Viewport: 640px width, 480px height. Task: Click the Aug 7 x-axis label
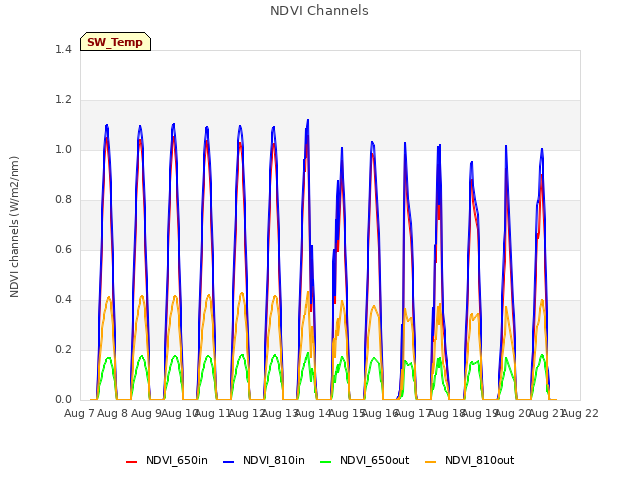tap(79, 413)
